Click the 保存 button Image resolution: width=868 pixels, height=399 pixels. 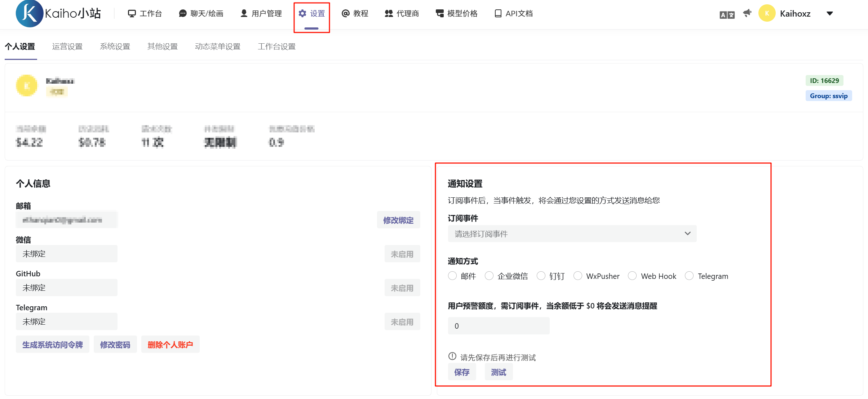click(462, 372)
